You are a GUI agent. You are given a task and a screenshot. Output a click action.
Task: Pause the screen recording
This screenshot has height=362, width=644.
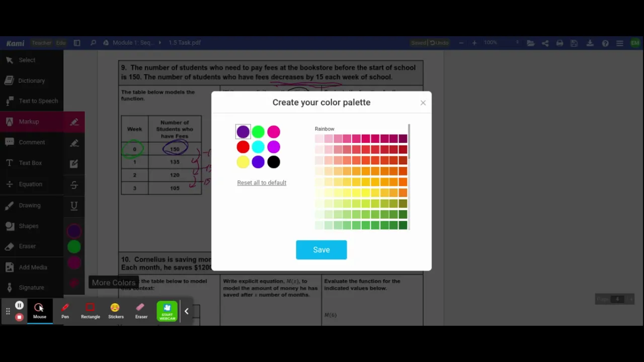pyautogui.click(x=19, y=305)
